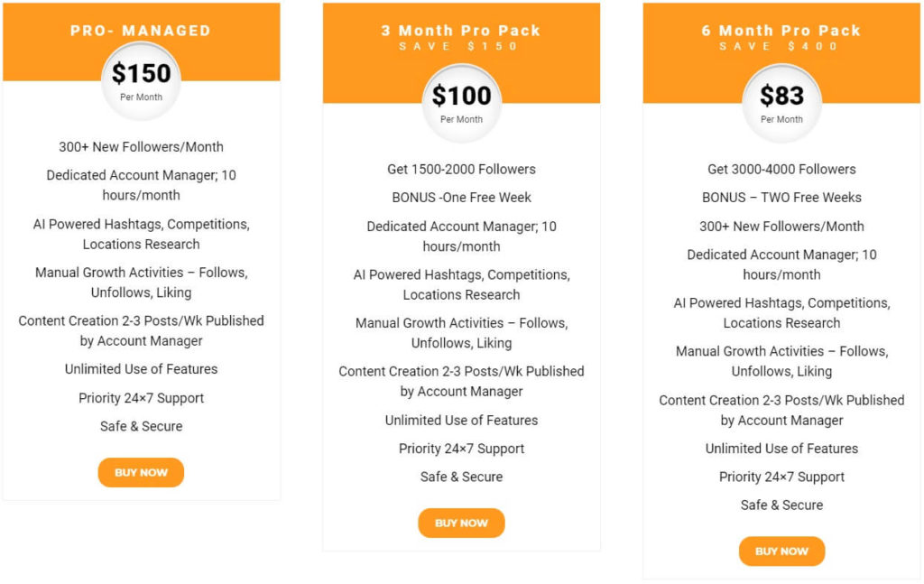Click BUY NOW under 3 Month Pro Pack

point(461,524)
